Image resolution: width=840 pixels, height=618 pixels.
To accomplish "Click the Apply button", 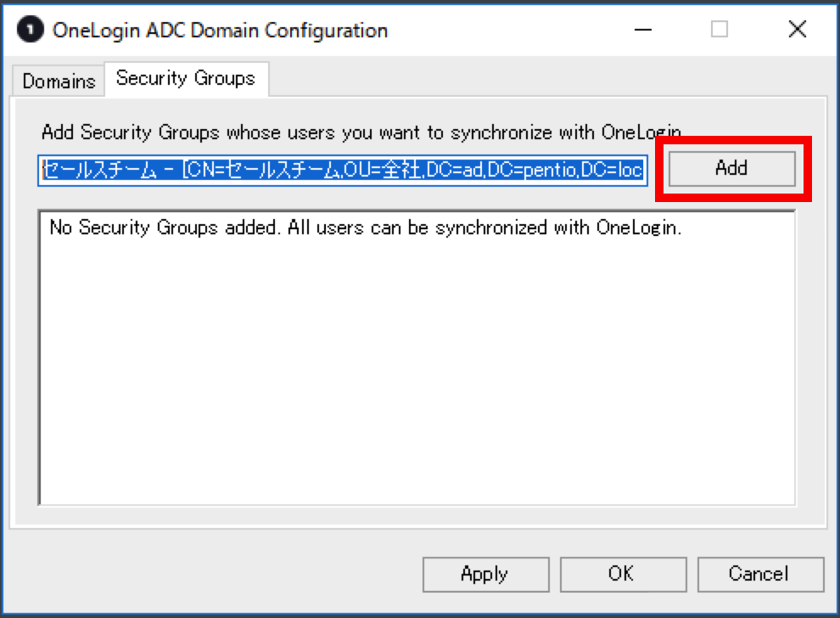I will click(485, 574).
